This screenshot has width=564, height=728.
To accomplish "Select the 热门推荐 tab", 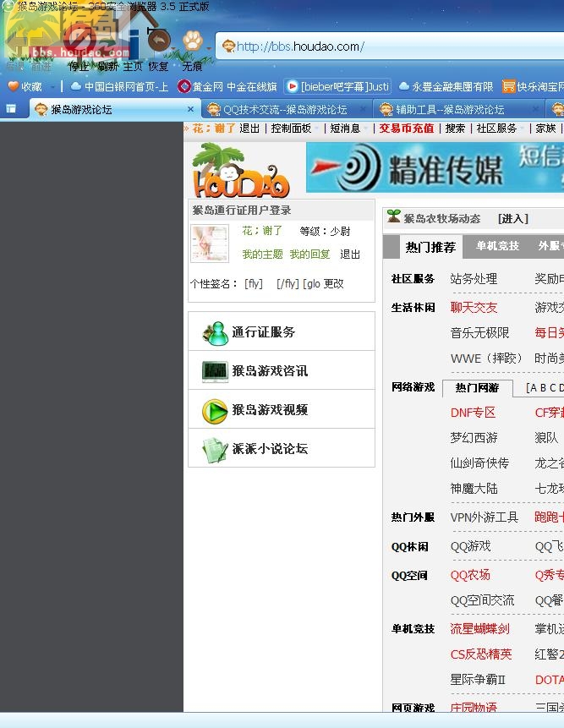I will pyautogui.click(x=430, y=247).
